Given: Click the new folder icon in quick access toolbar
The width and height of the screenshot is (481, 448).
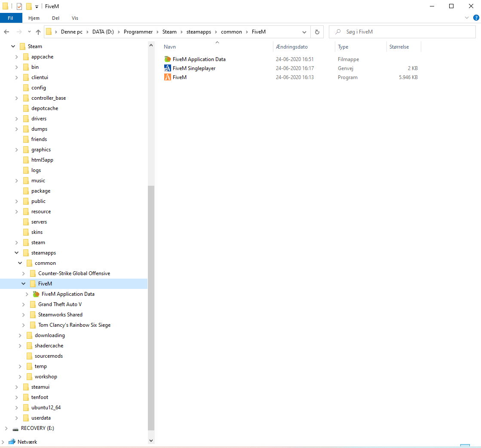Looking at the screenshot, I should (x=29, y=6).
